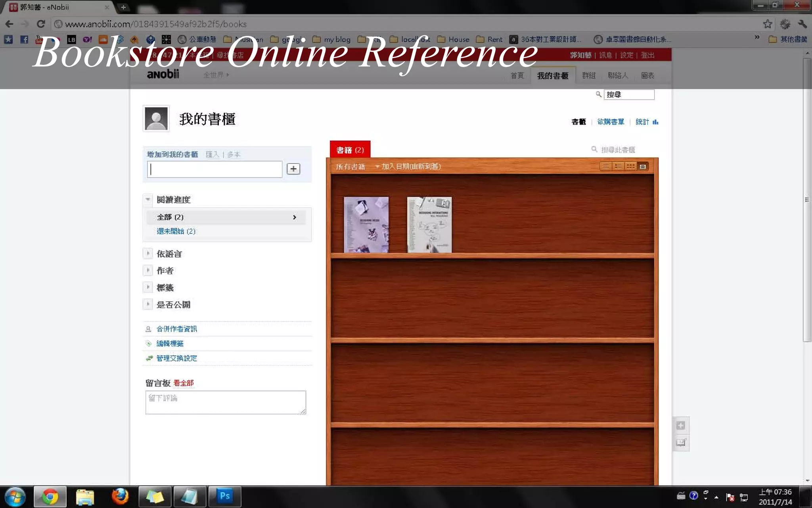The width and height of the screenshot is (812, 508).
Task: Click the add-book text input
Action: pyautogui.click(x=214, y=169)
